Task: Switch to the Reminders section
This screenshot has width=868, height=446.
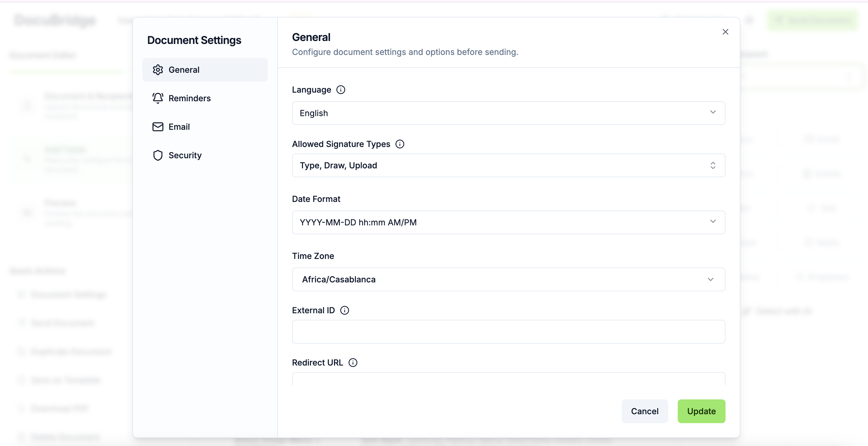Action: [205, 98]
